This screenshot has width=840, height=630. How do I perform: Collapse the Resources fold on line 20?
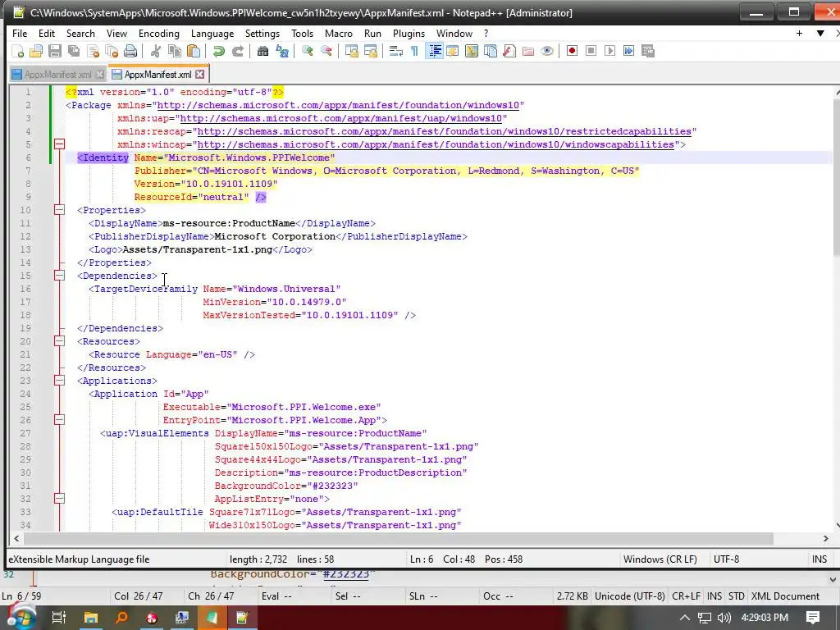pos(59,341)
